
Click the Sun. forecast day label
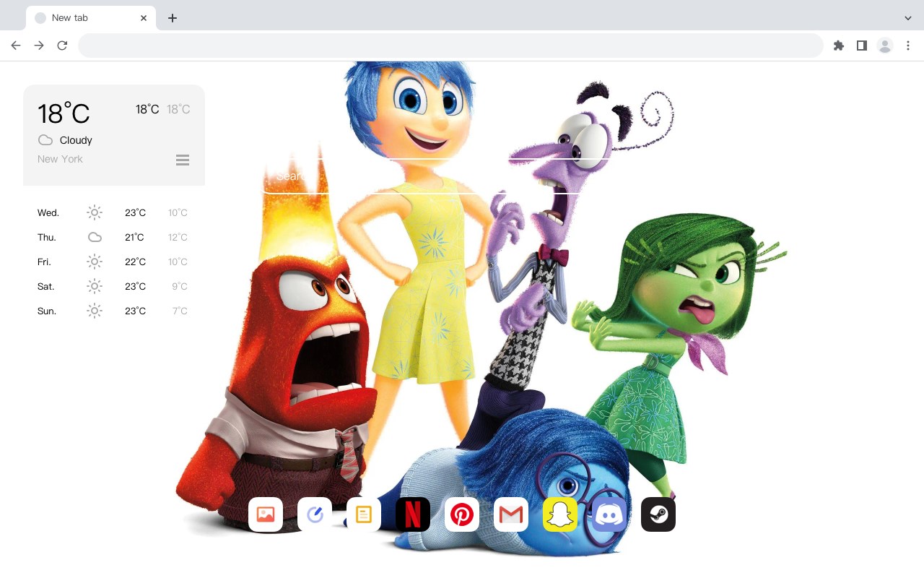tap(47, 311)
